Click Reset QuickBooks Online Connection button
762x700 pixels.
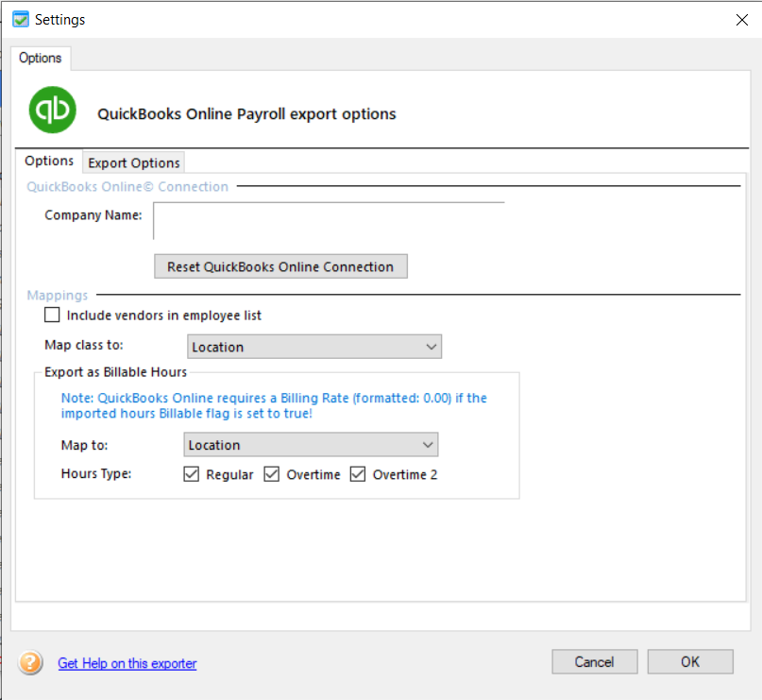pyautogui.click(x=280, y=266)
